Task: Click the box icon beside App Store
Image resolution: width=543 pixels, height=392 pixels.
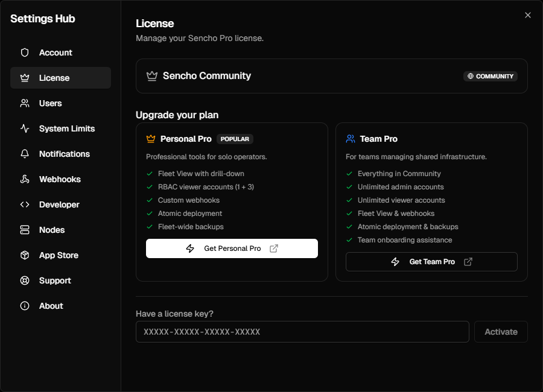Action: point(25,255)
